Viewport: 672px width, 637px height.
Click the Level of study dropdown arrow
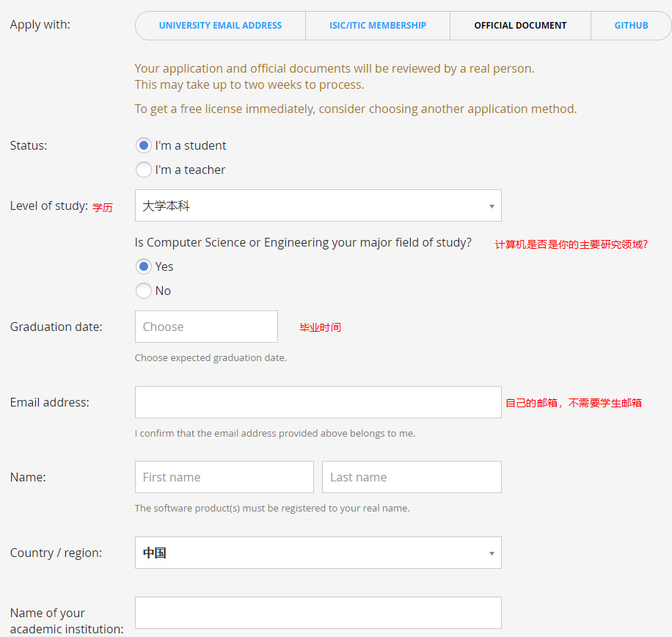(x=492, y=206)
